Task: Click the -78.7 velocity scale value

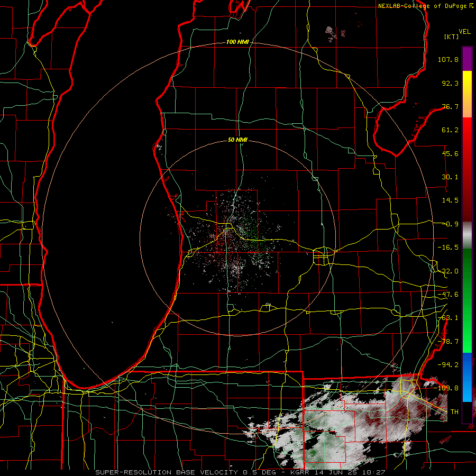Action: [x=448, y=342]
